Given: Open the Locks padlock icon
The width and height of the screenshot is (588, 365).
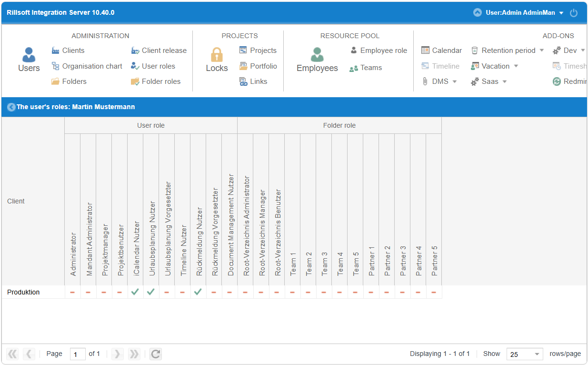Looking at the screenshot, I should tap(217, 60).
